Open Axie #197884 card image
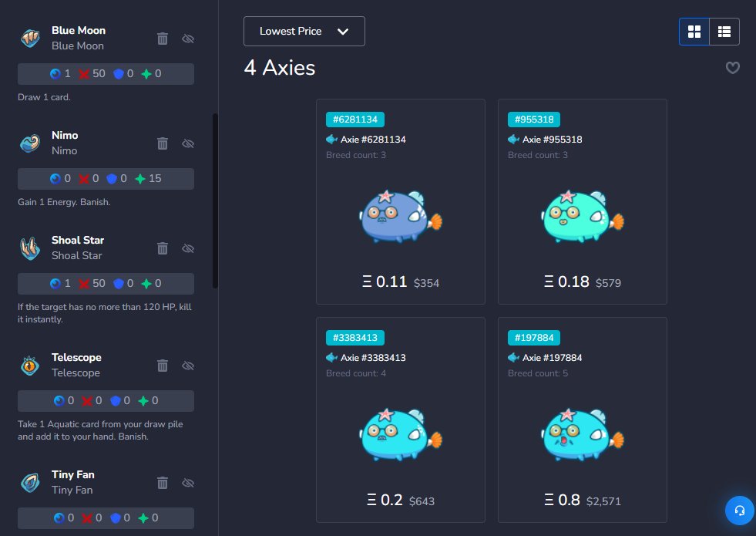The height and width of the screenshot is (536, 756). pos(582,434)
